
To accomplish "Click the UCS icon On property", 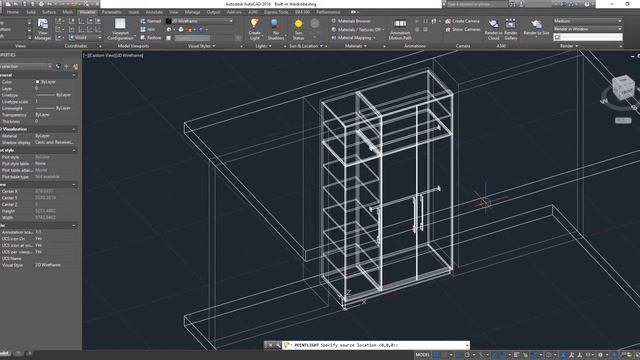I will tap(38, 239).
